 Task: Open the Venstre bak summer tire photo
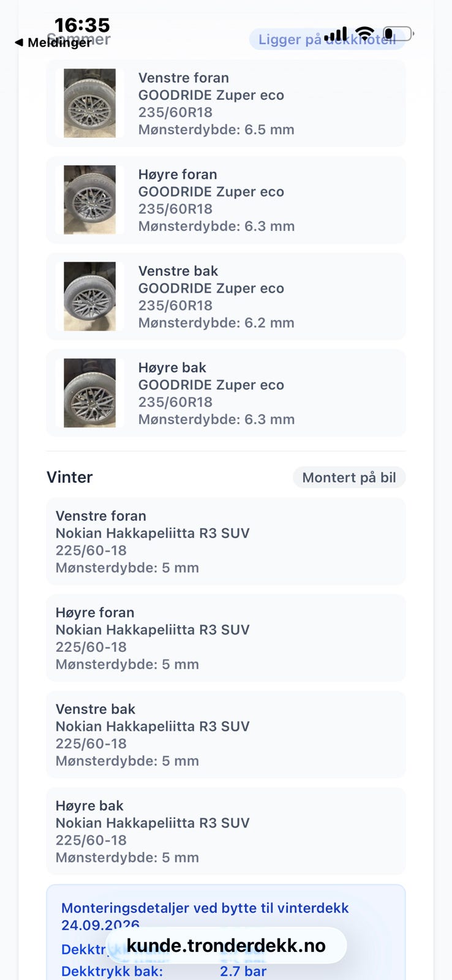point(89,296)
